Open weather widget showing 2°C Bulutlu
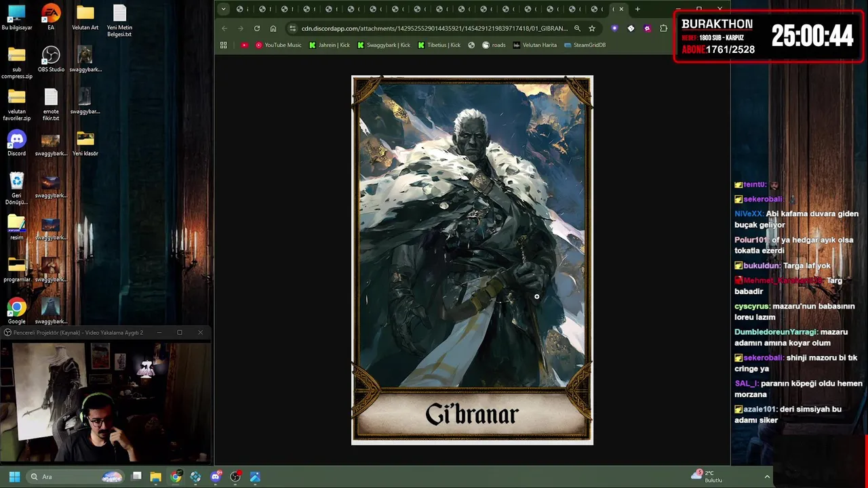The width and height of the screenshot is (868, 488). 707,476
